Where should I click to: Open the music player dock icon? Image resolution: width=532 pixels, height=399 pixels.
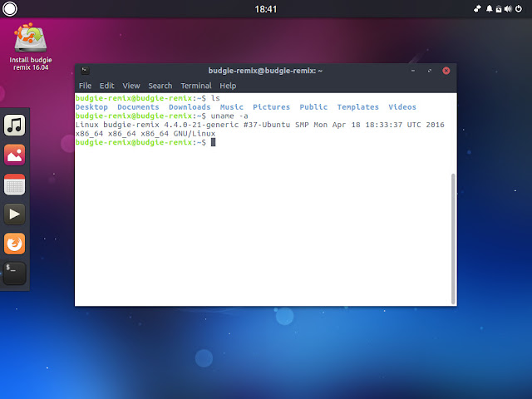[x=15, y=126]
